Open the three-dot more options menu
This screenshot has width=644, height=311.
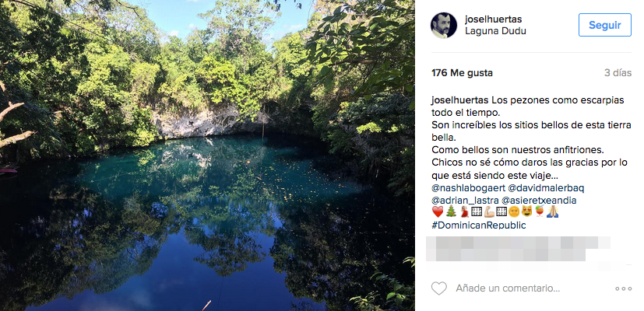coord(623,288)
